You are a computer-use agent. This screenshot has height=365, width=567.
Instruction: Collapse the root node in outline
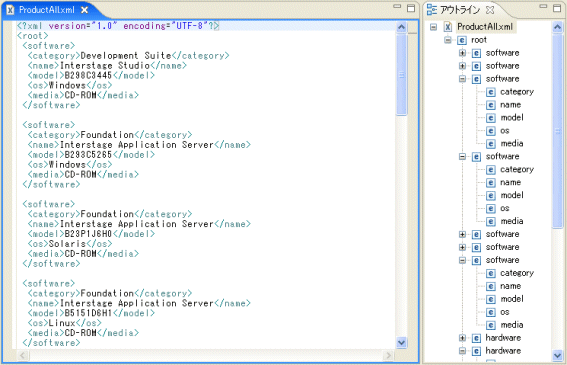point(448,40)
